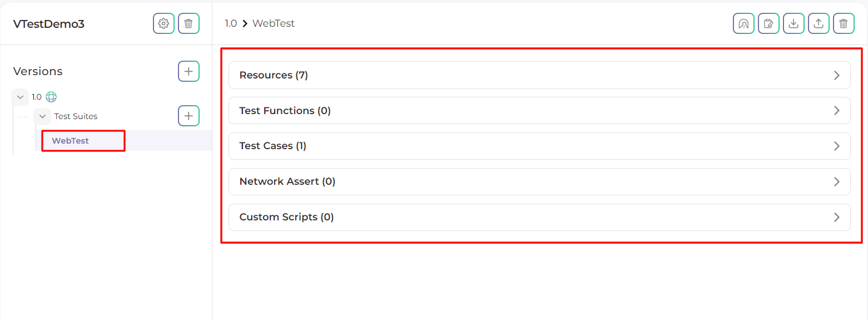
Task: Delete VTestDemo3 project via sidebar trash icon
Action: [189, 23]
